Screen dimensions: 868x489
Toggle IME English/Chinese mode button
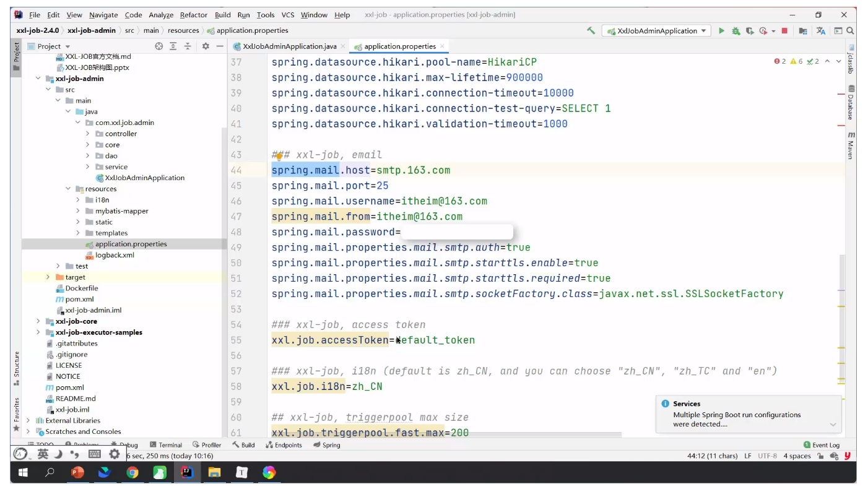pos(43,454)
